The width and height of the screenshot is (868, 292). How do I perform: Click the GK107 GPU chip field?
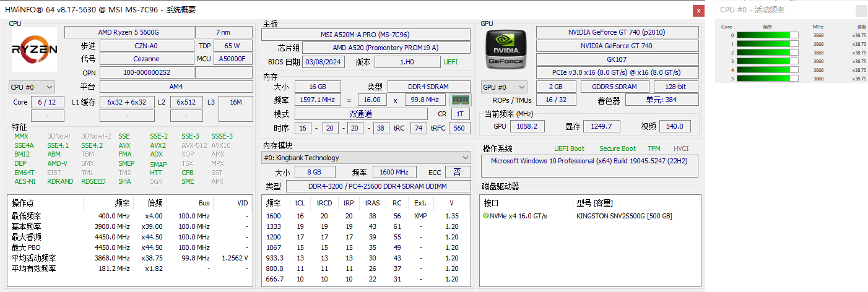click(x=617, y=59)
